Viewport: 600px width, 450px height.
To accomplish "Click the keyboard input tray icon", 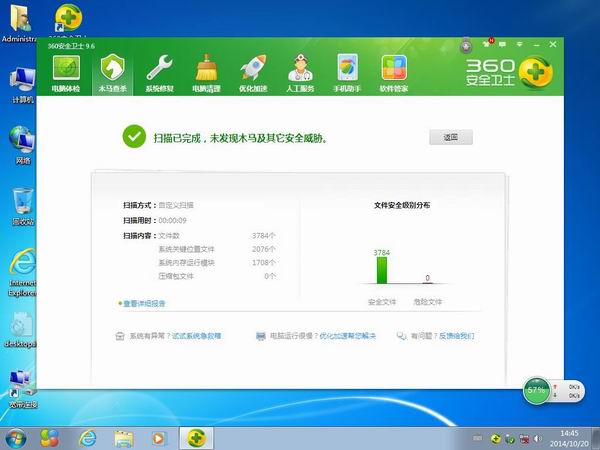I will 478,438.
